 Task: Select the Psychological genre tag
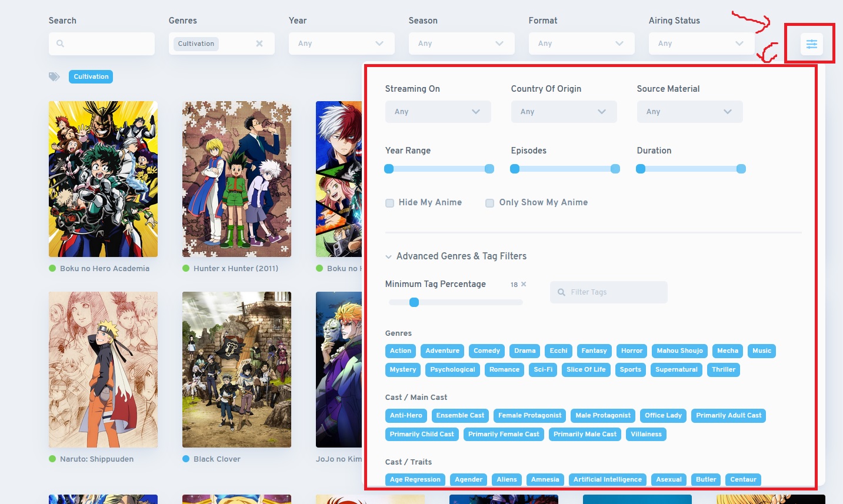point(452,370)
